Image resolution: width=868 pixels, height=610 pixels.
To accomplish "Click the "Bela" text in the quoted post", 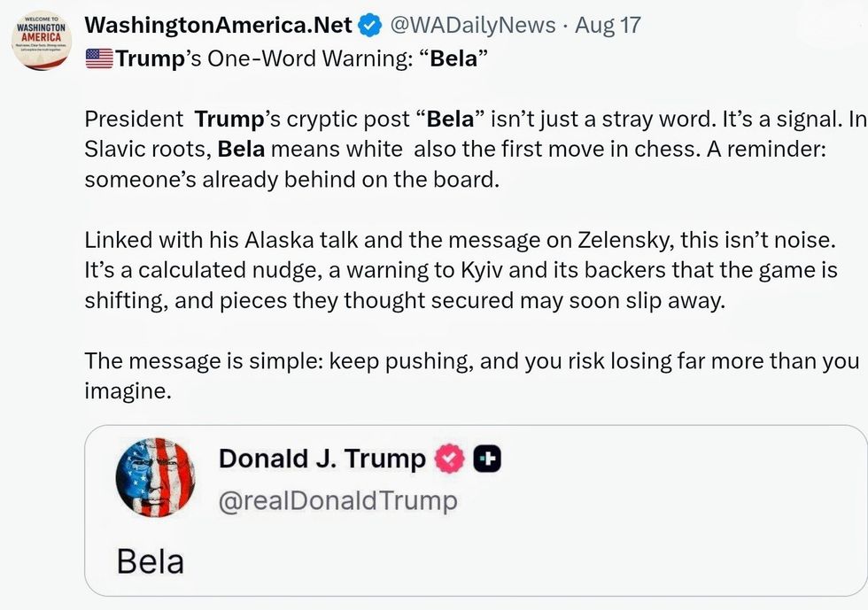I will coord(151,560).
